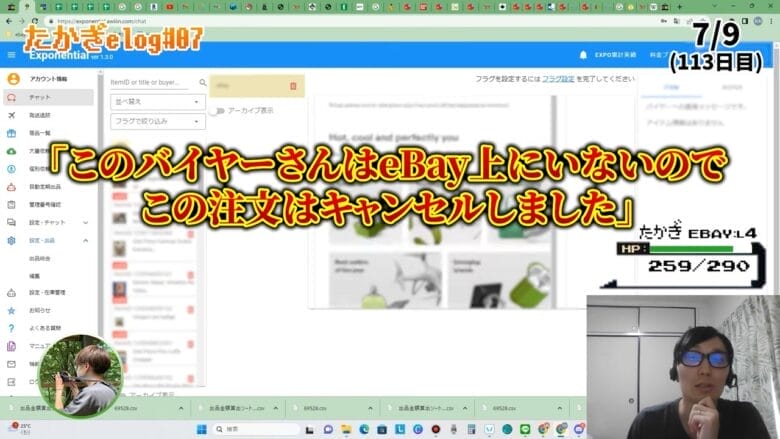The image size is (780, 439).
Task: Click the フラグ設定 link
Action: pyautogui.click(x=558, y=79)
